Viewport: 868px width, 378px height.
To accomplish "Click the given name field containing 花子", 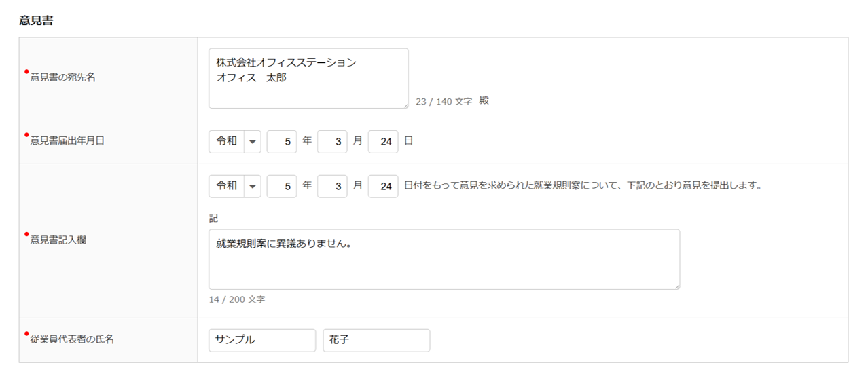I will click(x=376, y=340).
